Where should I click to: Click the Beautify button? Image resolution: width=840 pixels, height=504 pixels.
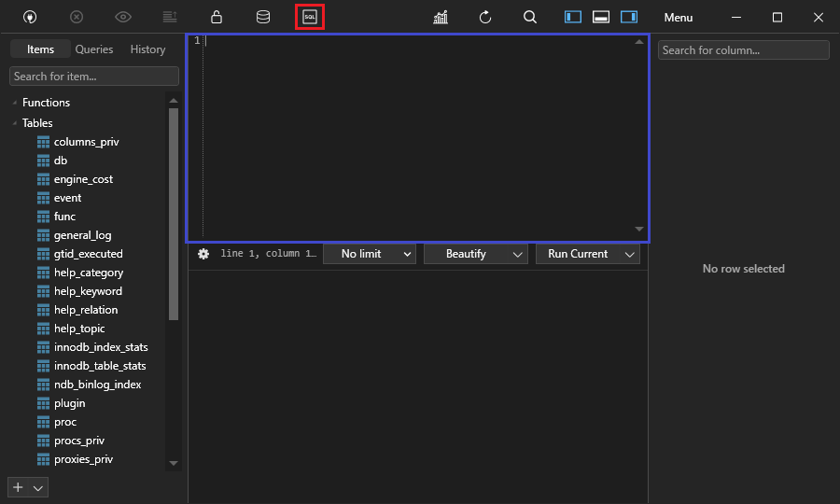click(x=466, y=254)
